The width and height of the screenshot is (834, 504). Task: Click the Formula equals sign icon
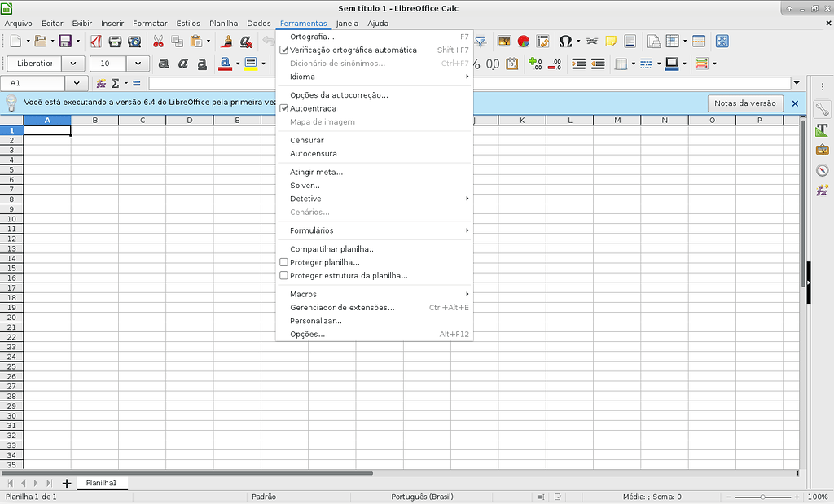click(137, 83)
